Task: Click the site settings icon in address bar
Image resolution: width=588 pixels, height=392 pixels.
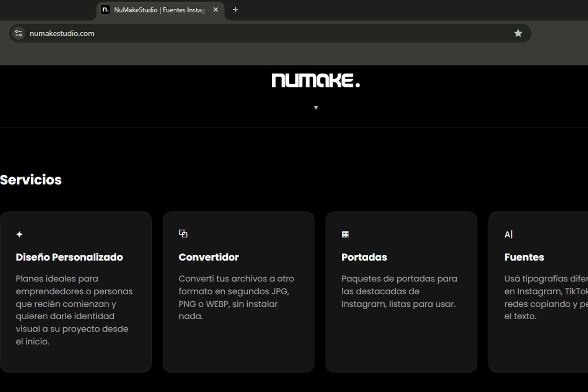Action: (18, 33)
